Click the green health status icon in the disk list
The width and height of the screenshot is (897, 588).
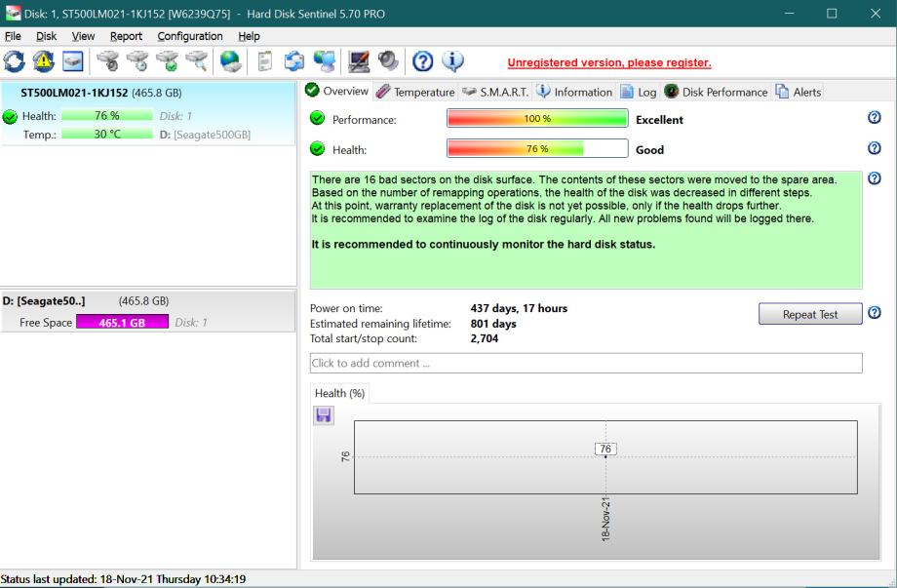click(10, 117)
